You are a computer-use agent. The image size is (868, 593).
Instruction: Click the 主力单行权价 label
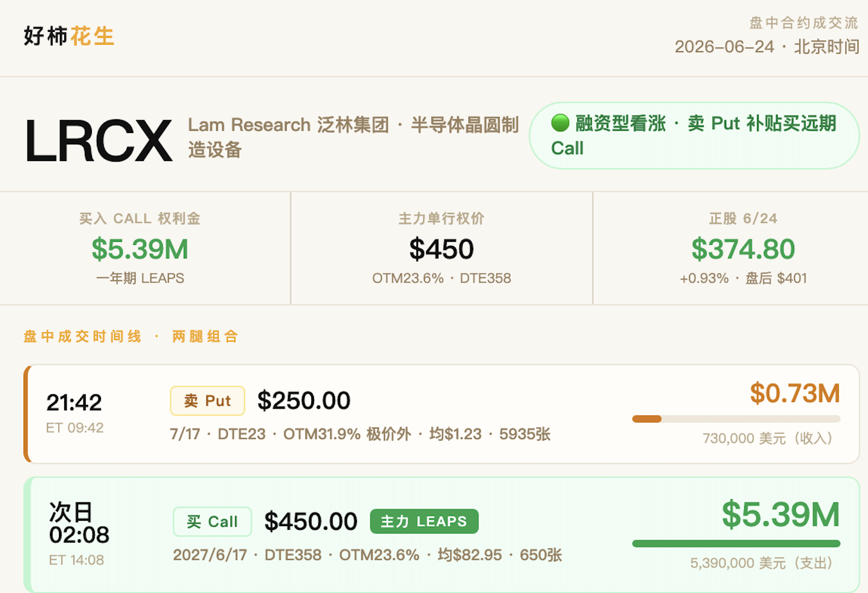click(441, 218)
